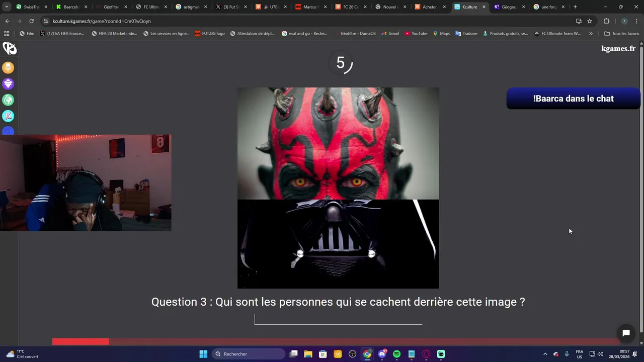Click the address bar URL
This screenshot has width=644, height=362.
pyautogui.click(x=102, y=21)
